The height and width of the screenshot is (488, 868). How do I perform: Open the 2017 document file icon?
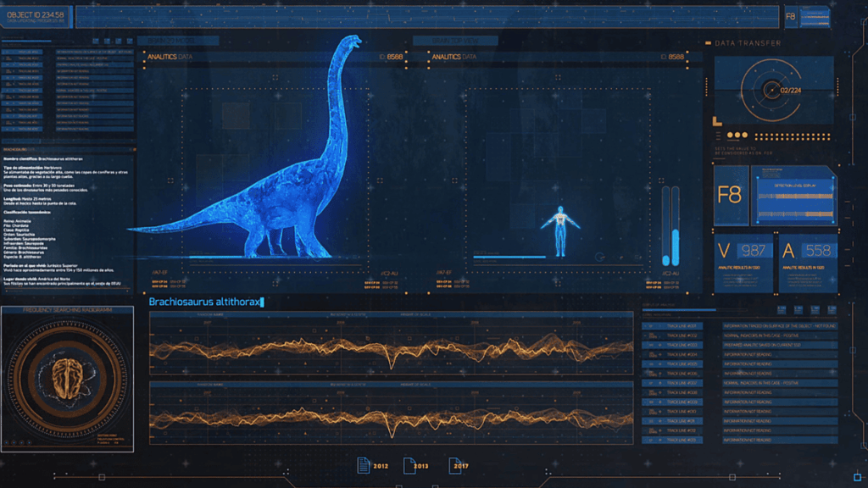(x=451, y=465)
